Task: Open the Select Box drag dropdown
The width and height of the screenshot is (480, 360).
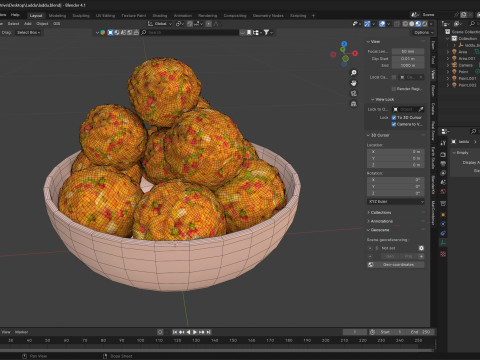Action: [x=28, y=32]
